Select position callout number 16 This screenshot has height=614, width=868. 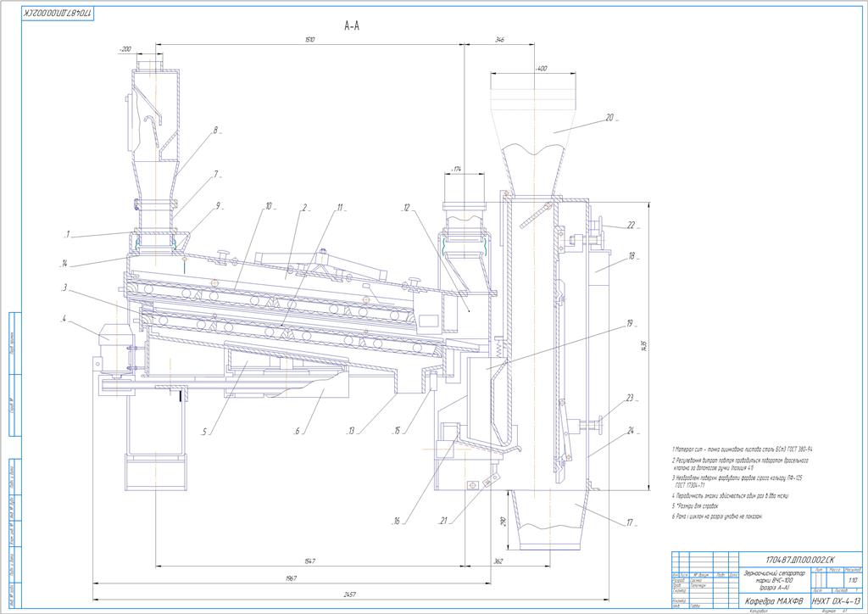[397, 521]
